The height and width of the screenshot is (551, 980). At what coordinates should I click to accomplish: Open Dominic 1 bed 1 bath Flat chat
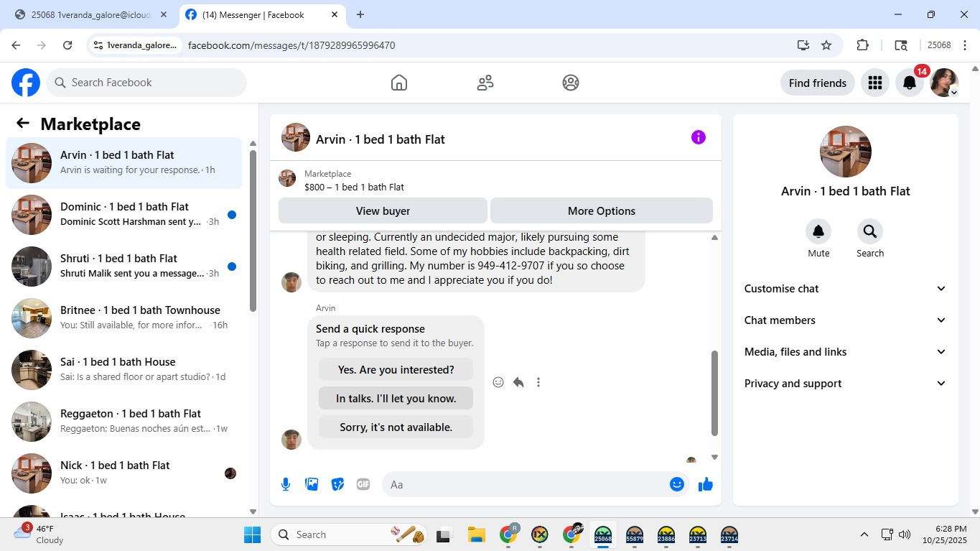(x=124, y=215)
